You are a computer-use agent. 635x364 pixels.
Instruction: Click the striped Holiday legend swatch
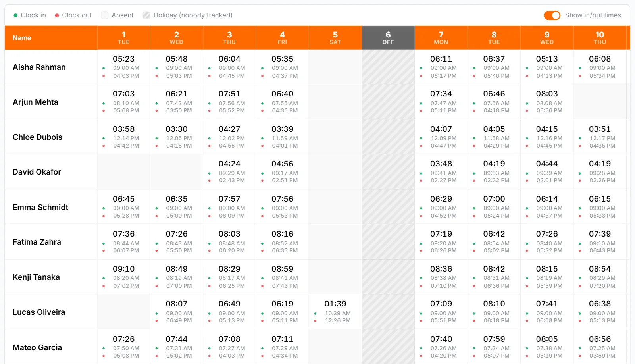(146, 15)
